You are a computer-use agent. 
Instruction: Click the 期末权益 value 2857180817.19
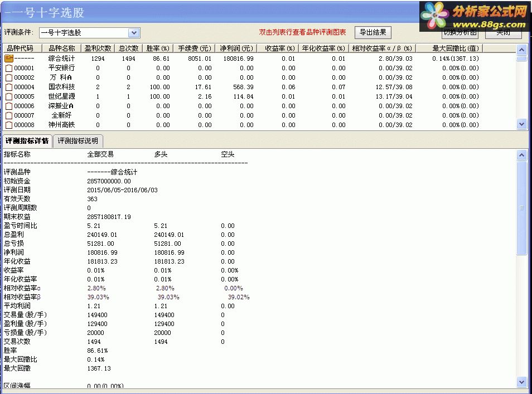(109, 217)
